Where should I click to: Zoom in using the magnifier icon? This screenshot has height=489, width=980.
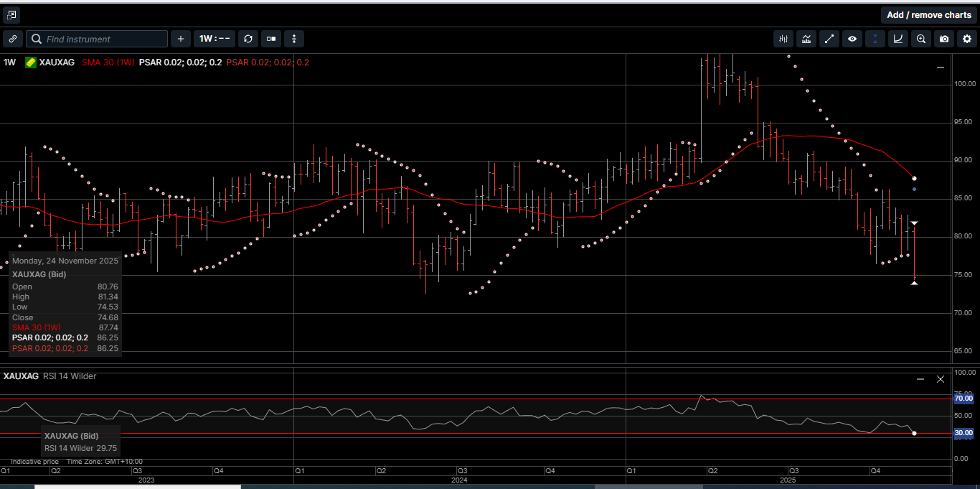click(x=920, y=39)
